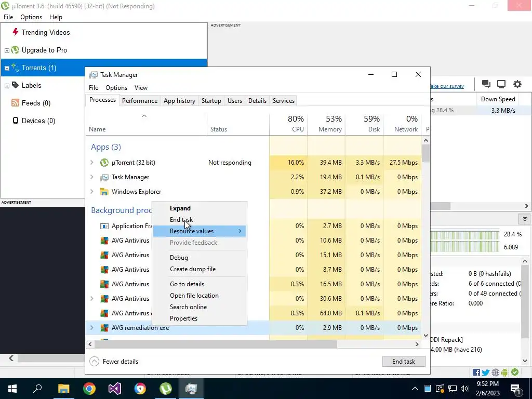The width and height of the screenshot is (532, 399).
Task: Open Google Chrome from the taskbar
Action: coord(89,389)
